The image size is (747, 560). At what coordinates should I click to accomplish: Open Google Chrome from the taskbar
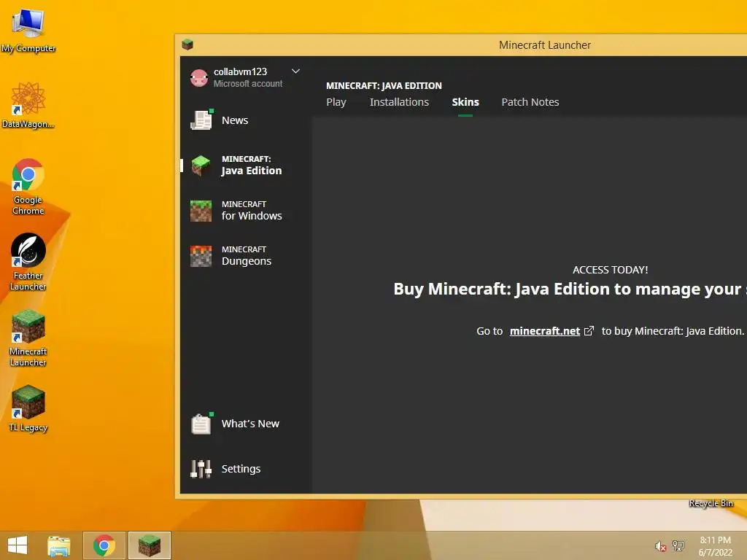104,545
